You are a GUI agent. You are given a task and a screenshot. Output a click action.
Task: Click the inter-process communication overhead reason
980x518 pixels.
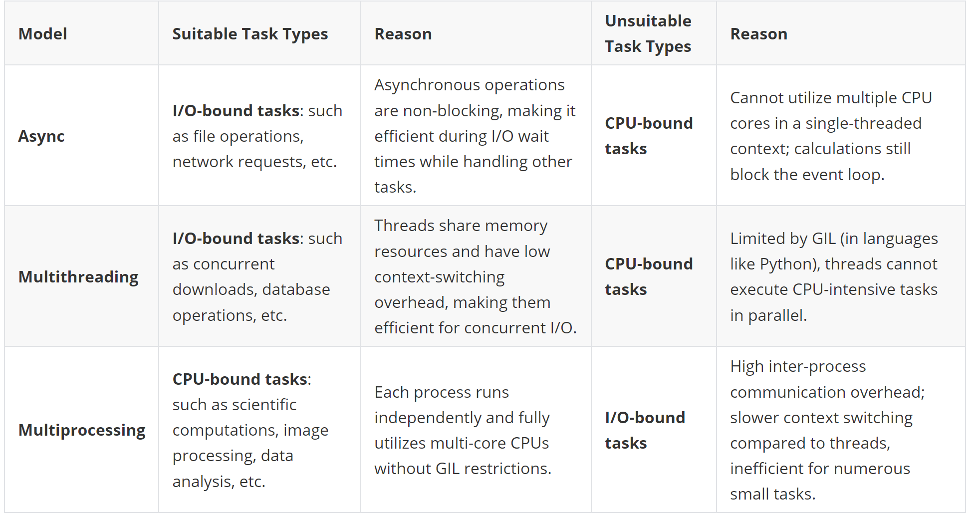[x=841, y=430]
